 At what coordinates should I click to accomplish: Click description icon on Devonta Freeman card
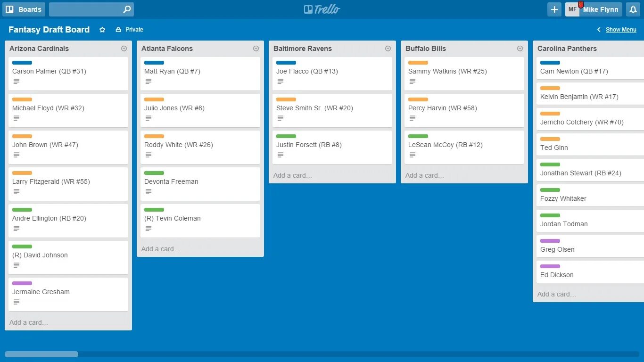[149, 192]
